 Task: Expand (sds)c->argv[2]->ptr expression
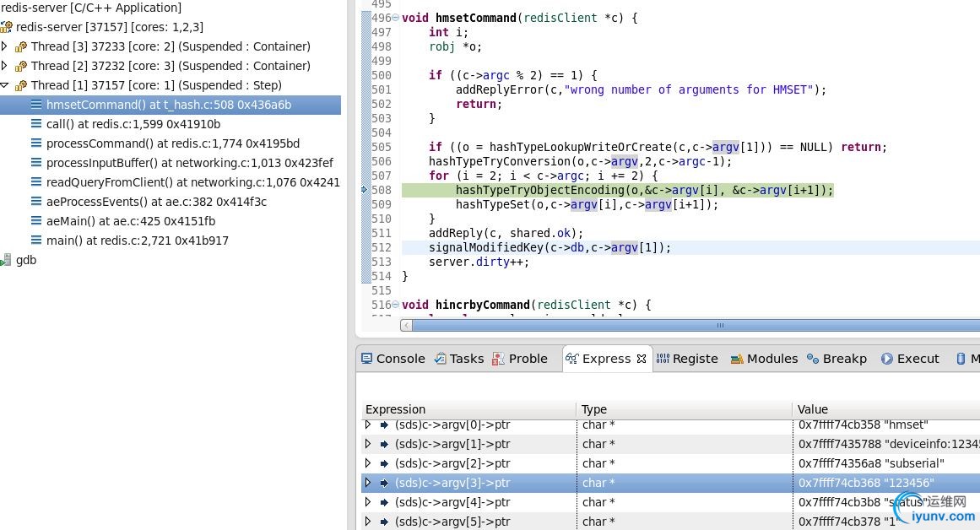coord(367,463)
